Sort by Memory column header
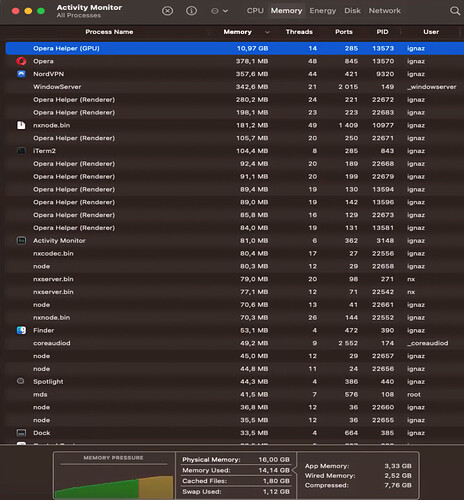The image size is (464, 500). click(x=237, y=32)
